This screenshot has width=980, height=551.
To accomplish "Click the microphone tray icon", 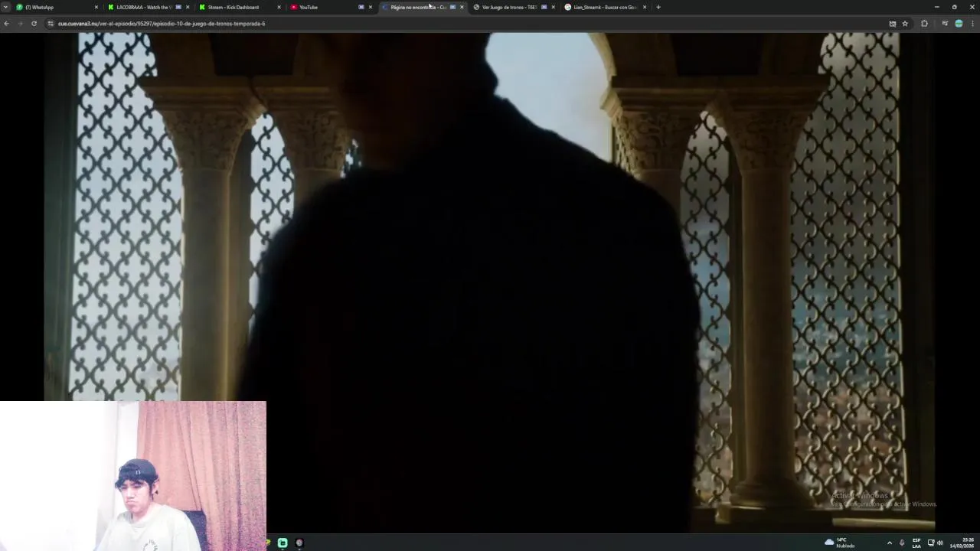I will 902,543.
